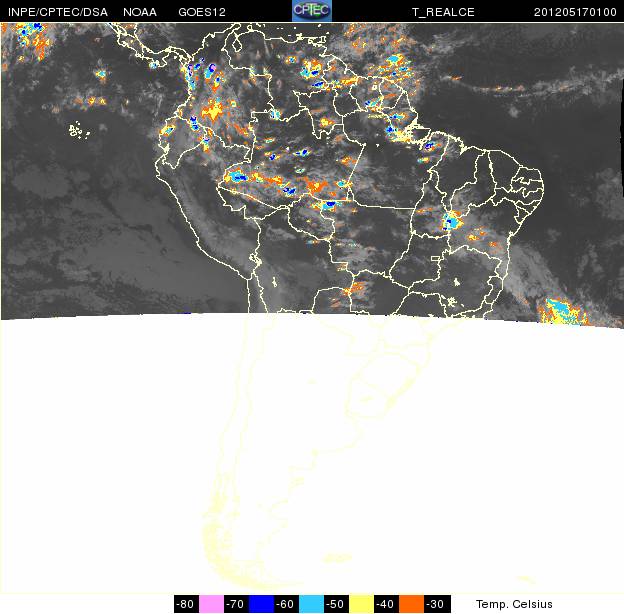
Task: Click the GOES12 satellite label
Action: pos(202,12)
